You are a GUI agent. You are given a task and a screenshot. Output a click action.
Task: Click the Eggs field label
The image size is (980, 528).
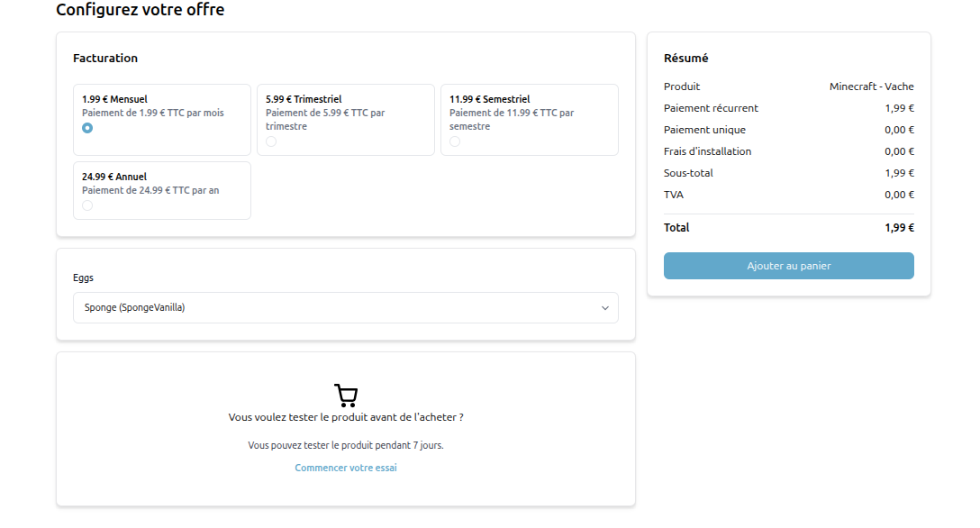(83, 278)
